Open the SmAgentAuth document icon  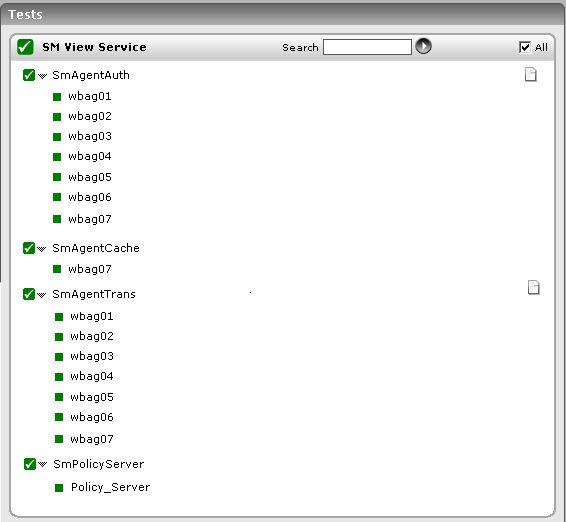pyautogui.click(x=530, y=75)
